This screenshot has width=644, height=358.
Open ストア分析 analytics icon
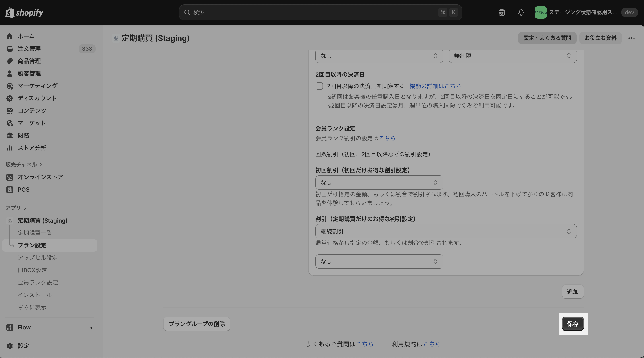click(10, 148)
